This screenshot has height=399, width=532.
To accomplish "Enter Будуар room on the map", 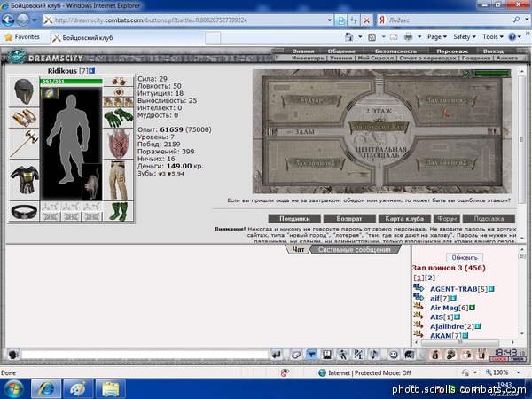I will tap(311, 100).
